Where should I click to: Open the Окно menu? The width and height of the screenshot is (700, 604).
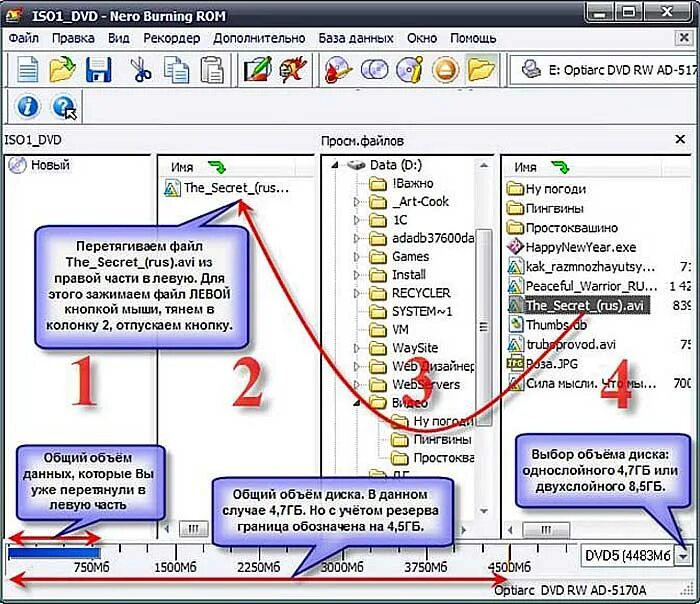pos(422,38)
